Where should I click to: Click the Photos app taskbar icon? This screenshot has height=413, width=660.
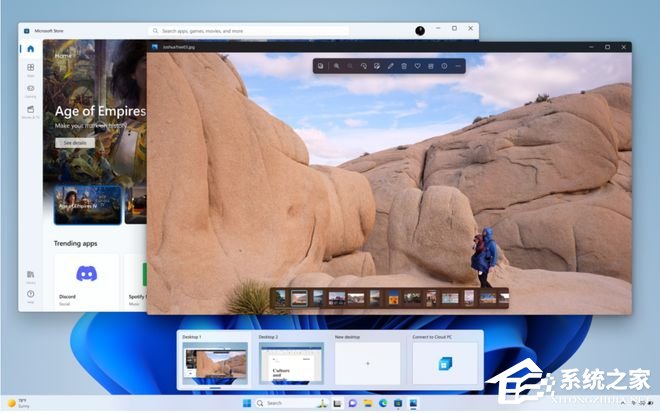point(413,403)
